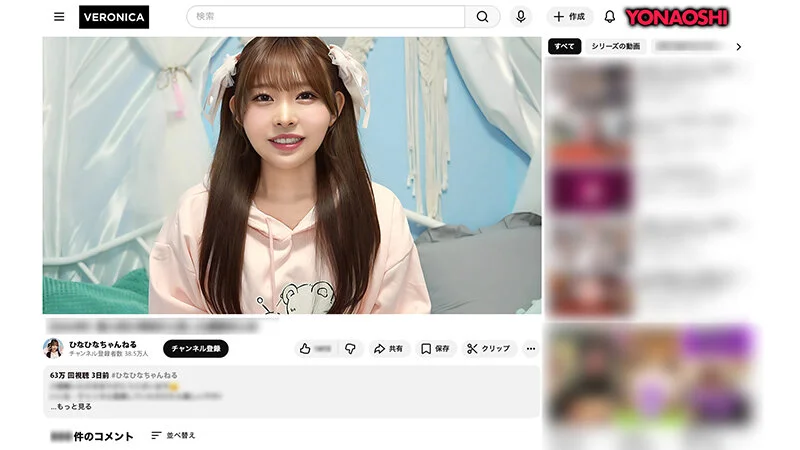Expand description with ...もっと見る
This screenshot has width=800, height=450.
click(71, 407)
